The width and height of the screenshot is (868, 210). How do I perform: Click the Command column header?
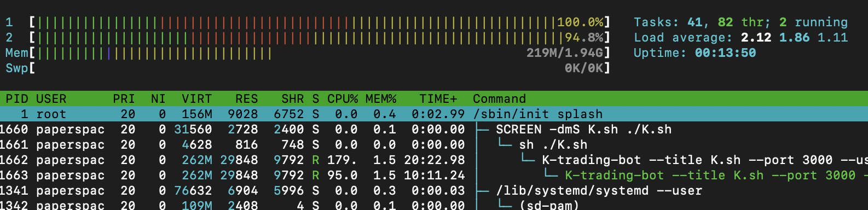tap(499, 99)
